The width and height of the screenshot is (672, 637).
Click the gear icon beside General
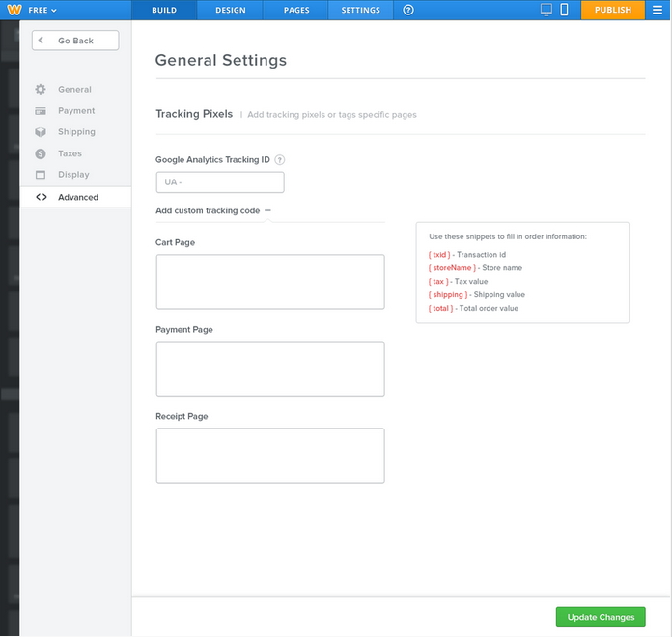tap(41, 89)
